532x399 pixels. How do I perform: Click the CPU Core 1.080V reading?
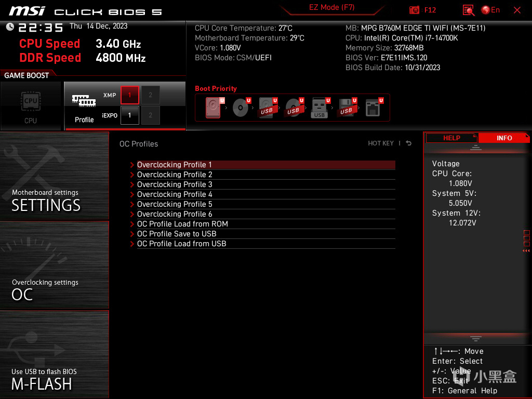[460, 183]
